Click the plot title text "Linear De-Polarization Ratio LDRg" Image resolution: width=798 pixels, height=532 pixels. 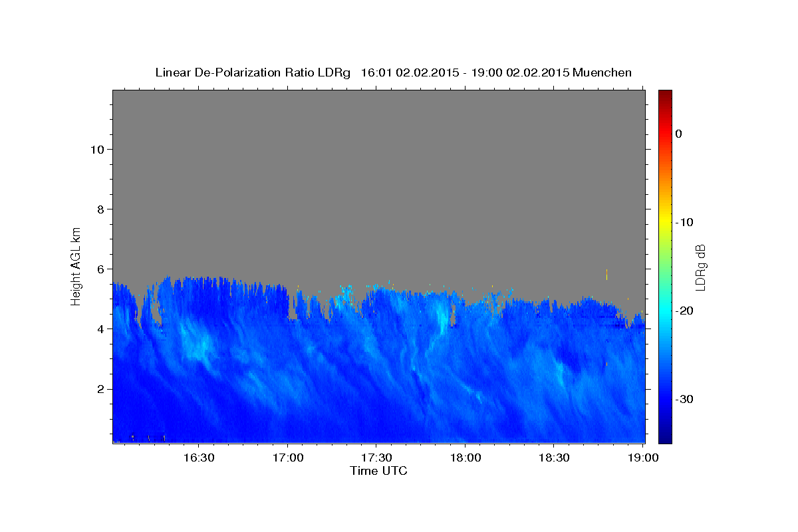[x=253, y=72]
